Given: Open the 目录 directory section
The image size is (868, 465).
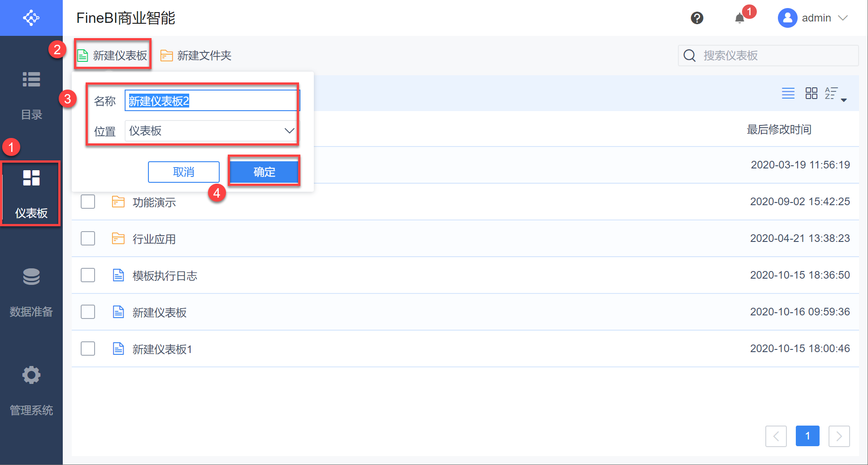Looking at the screenshot, I should click(31, 95).
